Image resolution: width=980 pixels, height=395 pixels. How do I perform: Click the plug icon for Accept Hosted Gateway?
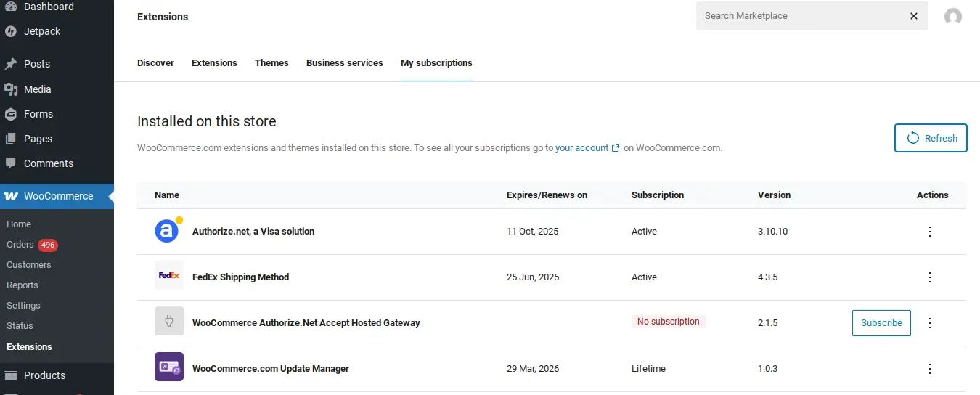[x=169, y=322]
